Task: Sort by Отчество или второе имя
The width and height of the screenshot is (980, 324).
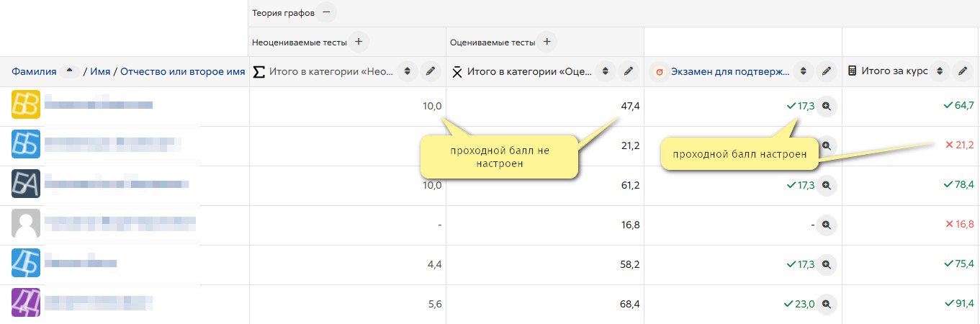Action: pyautogui.click(x=182, y=71)
